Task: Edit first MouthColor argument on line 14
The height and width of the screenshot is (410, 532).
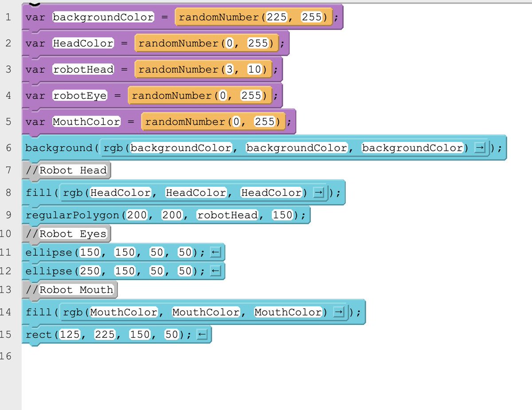Action: click(124, 312)
